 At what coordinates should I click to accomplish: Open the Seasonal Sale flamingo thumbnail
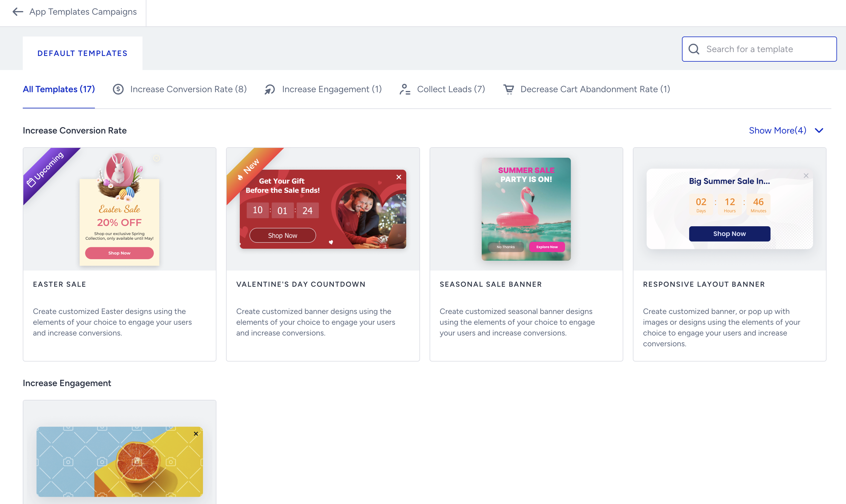(526, 209)
